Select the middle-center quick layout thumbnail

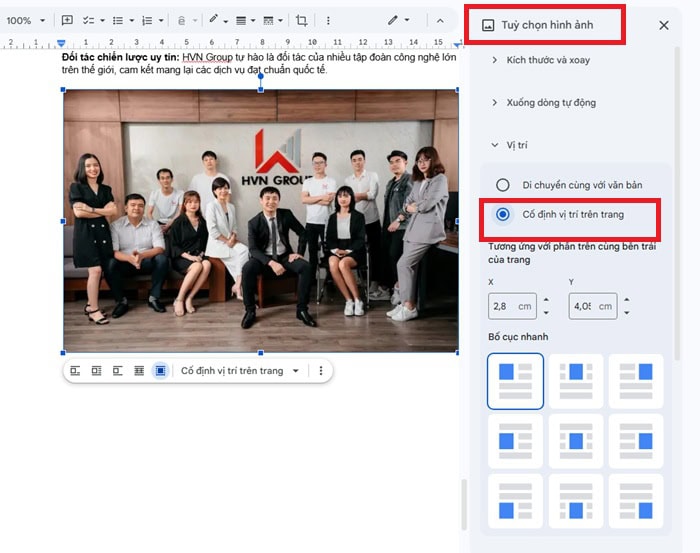[x=576, y=441]
